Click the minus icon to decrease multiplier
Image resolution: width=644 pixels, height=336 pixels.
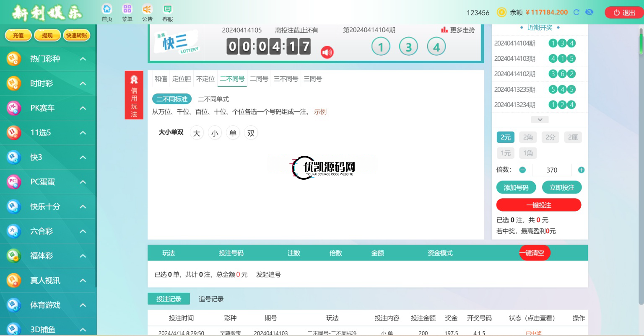pyautogui.click(x=522, y=170)
